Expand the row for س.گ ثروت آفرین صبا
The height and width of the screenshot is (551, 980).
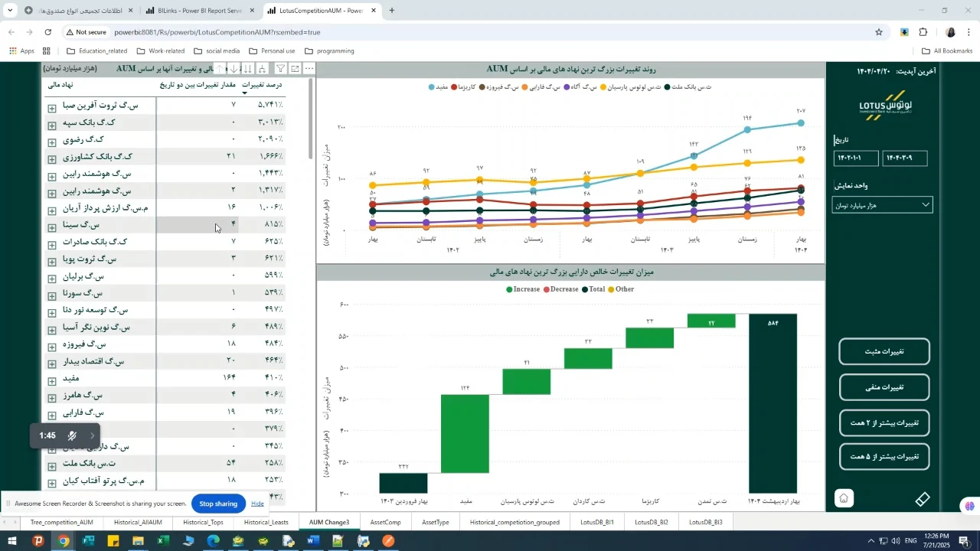pyautogui.click(x=52, y=108)
